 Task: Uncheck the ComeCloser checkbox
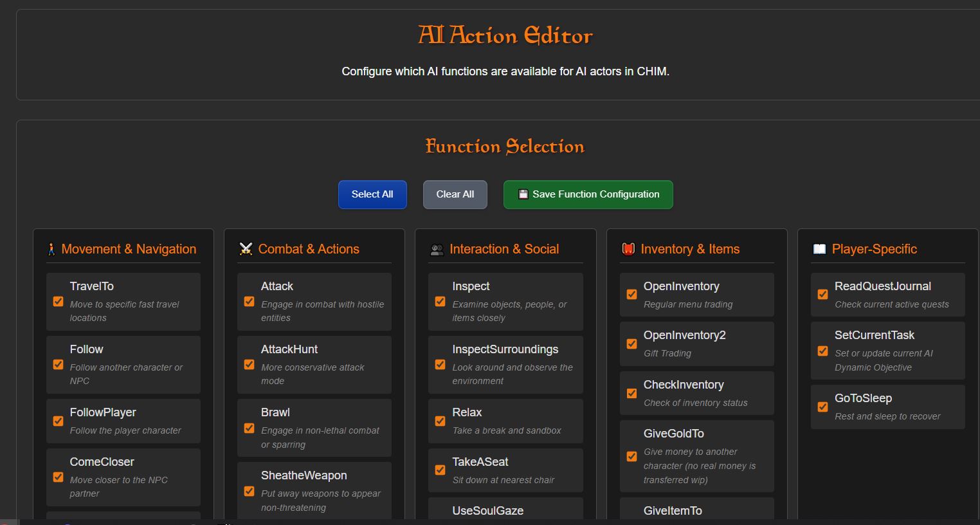58,477
